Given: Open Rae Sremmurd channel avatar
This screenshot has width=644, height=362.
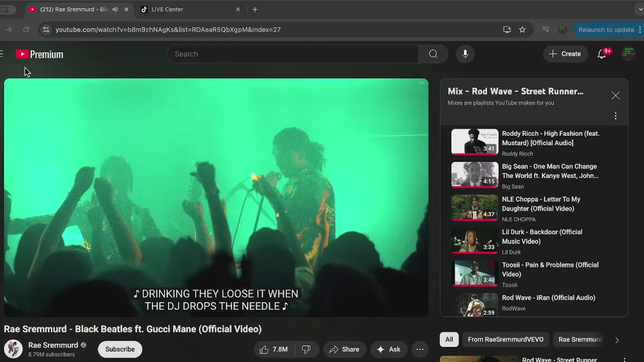Looking at the screenshot, I should [13, 349].
